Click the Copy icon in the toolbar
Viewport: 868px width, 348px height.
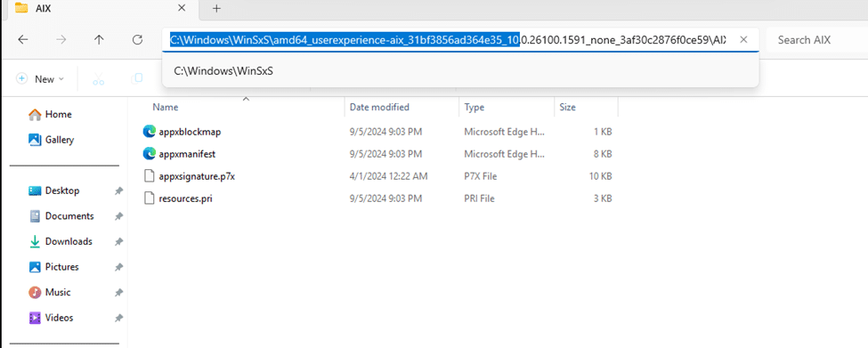pos(137,79)
